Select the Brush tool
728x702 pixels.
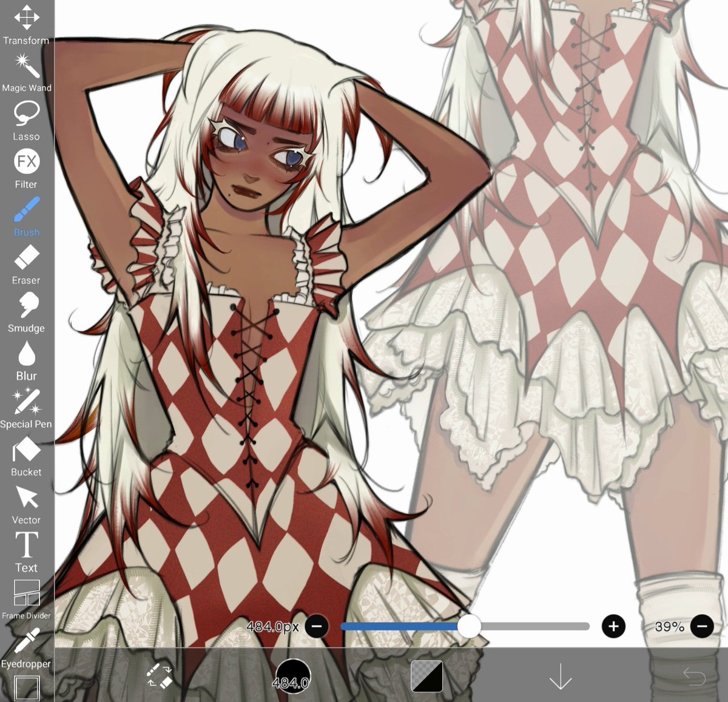pos(26,216)
